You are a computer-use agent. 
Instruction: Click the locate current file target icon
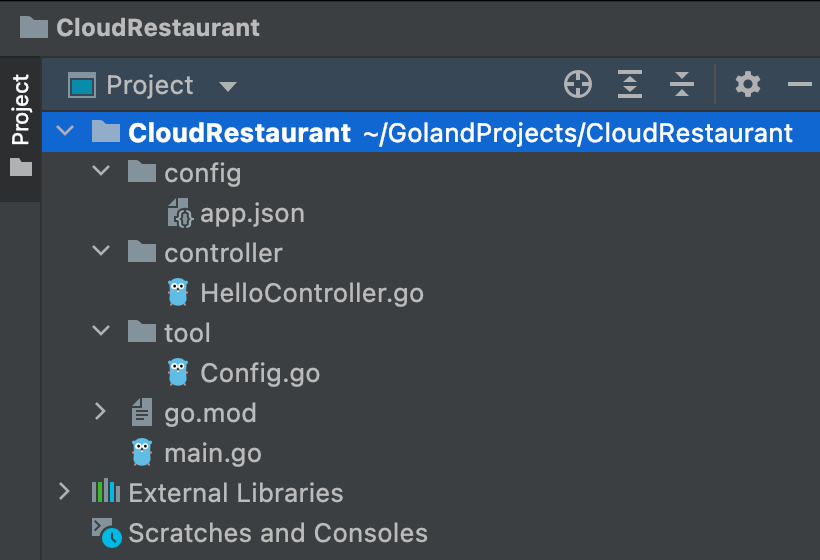click(578, 85)
